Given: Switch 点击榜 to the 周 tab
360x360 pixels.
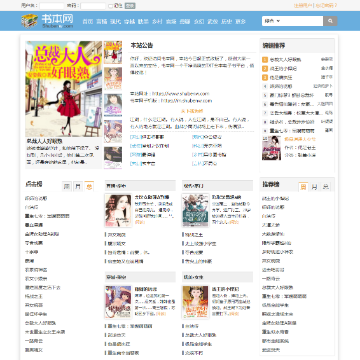Looking at the screenshot, I should tap(67, 186).
